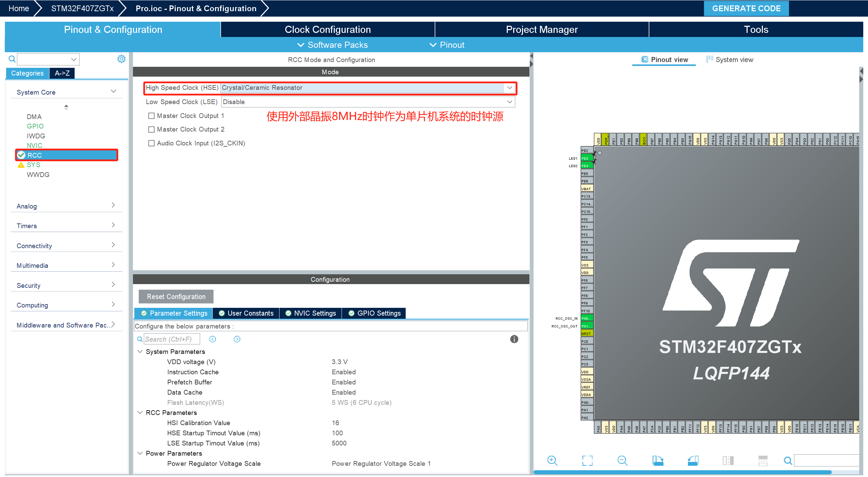Open Software Packs menu
This screenshot has height=477, width=868.
tap(332, 45)
